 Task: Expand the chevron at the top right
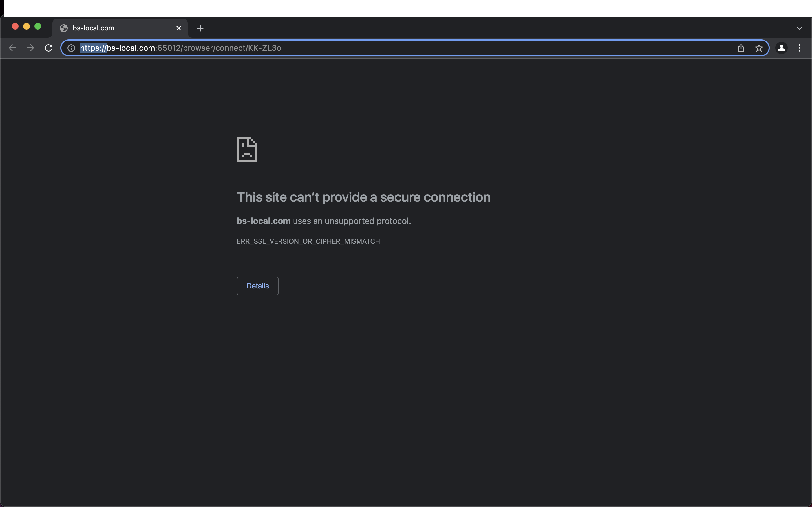pyautogui.click(x=799, y=28)
